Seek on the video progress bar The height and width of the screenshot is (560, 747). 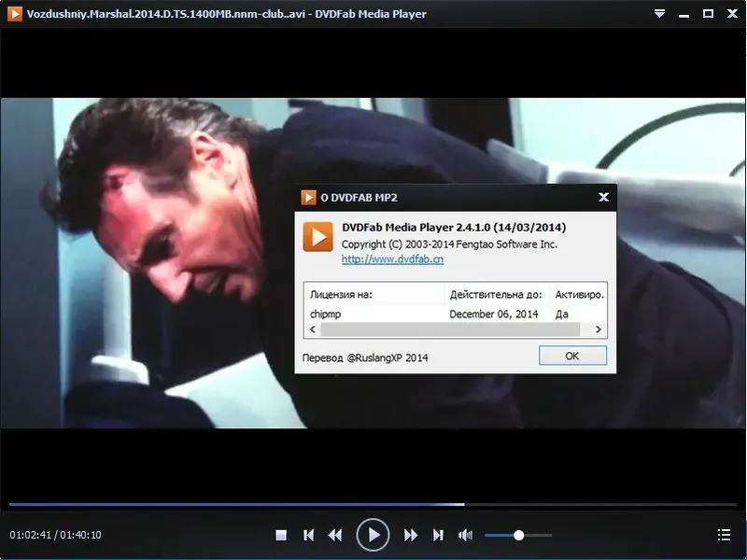[373, 504]
